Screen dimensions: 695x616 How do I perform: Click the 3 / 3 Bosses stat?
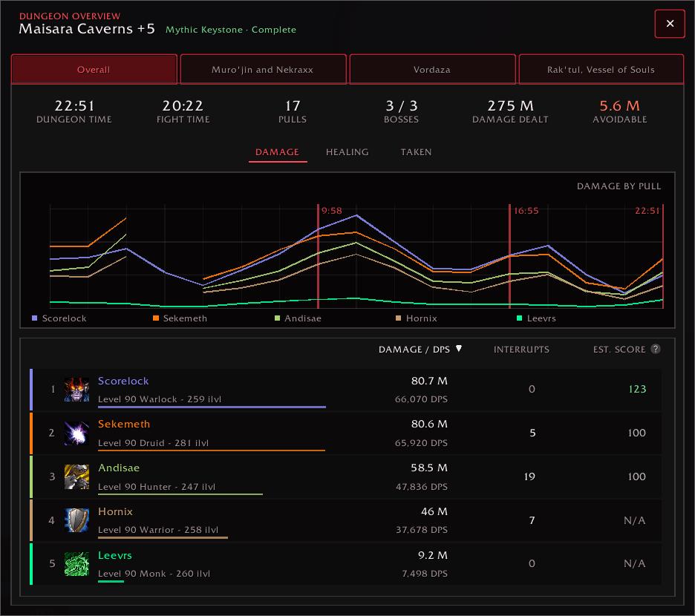[401, 111]
